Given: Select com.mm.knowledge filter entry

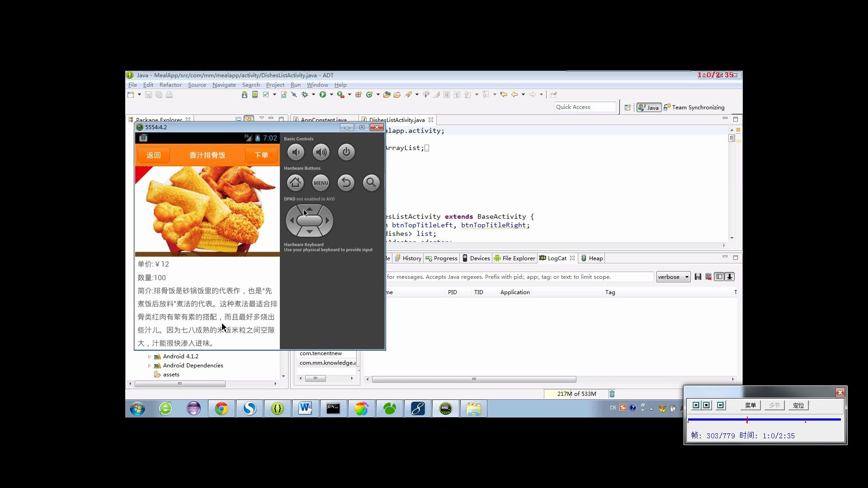Looking at the screenshot, I should click(327, 363).
